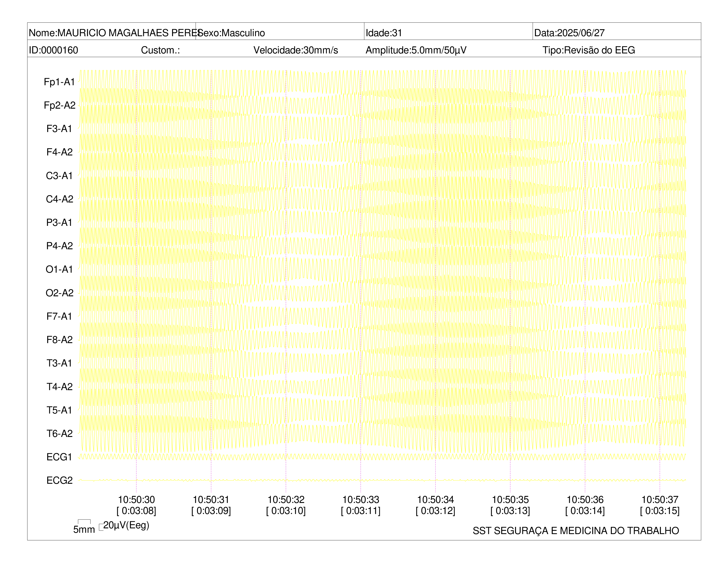Click the 'Custom.:' label

160,50
